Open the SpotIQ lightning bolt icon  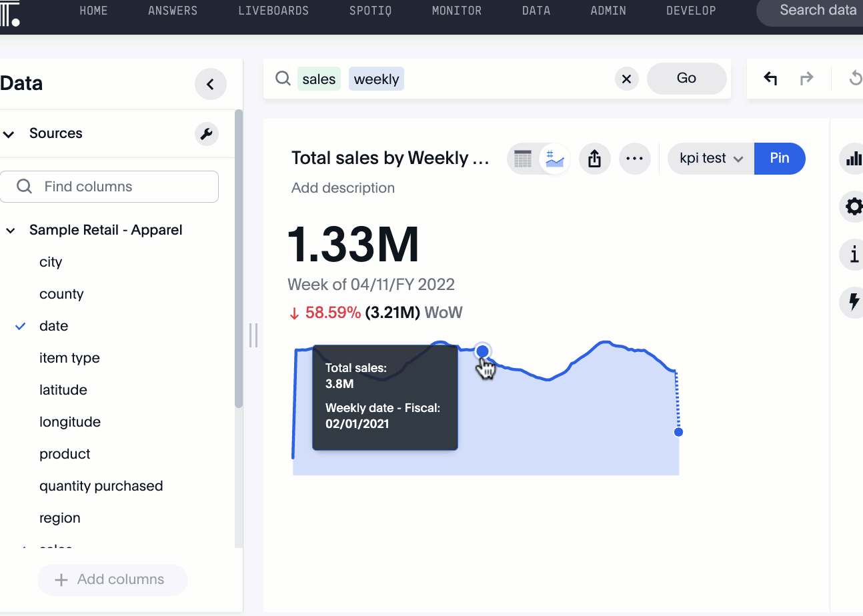(853, 302)
